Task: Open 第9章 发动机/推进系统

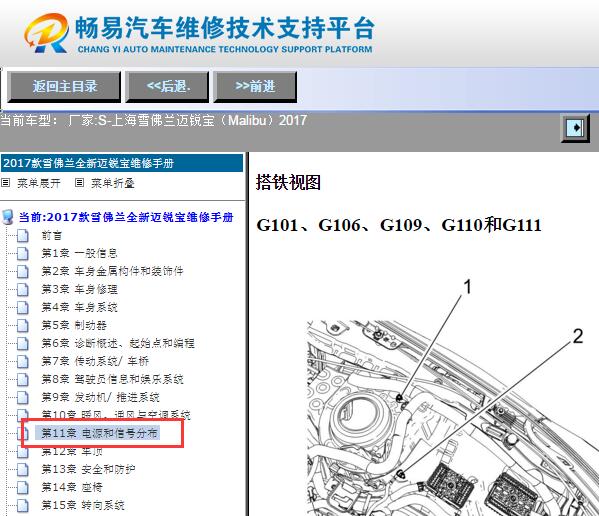Action: pos(100,397)
